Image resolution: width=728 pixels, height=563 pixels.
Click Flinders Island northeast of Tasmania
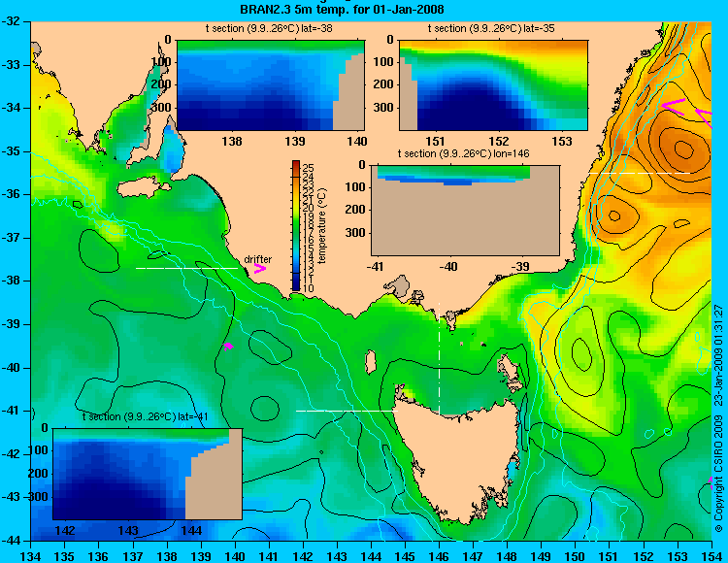coord(510,370)
